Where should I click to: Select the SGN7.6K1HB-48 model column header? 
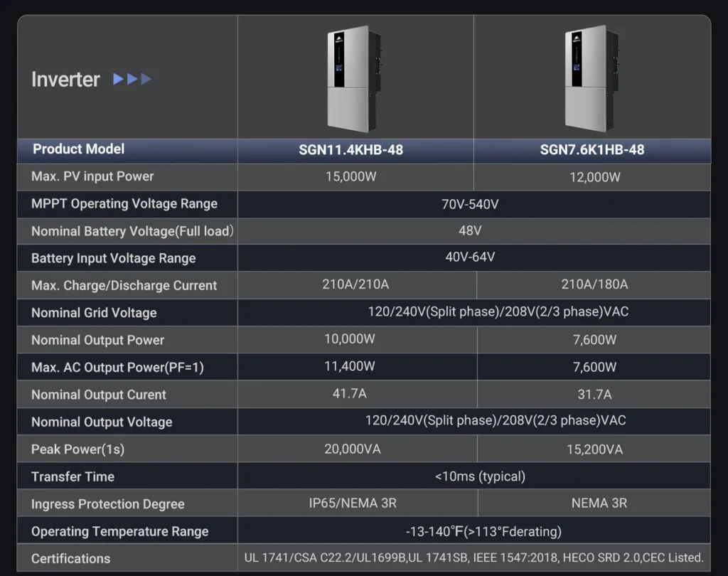[592, 149]
